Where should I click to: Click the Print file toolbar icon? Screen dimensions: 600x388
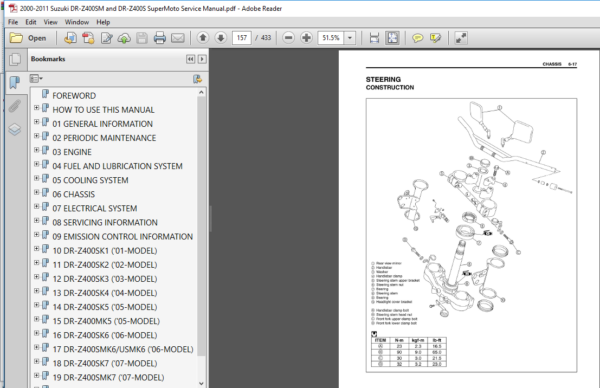click(x=160, y=38)
